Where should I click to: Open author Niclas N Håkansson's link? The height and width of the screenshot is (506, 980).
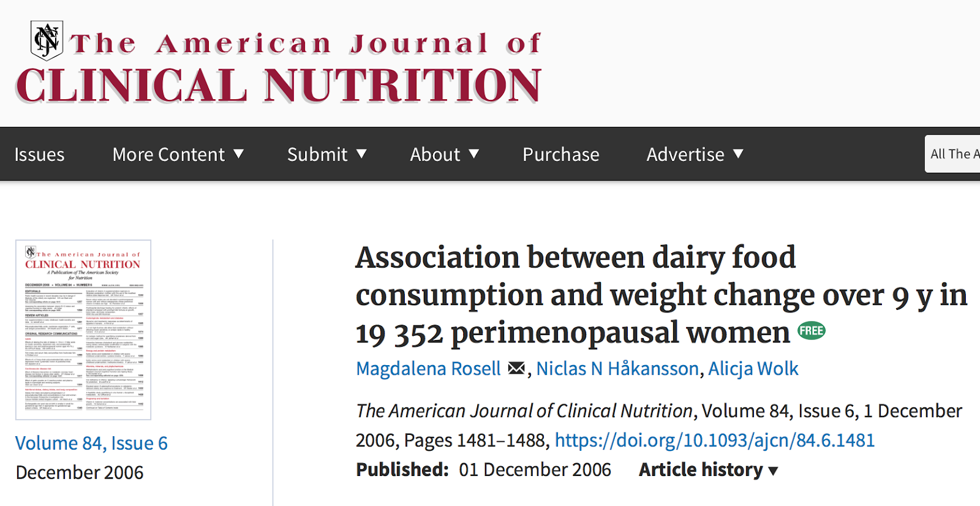[617, 369]
